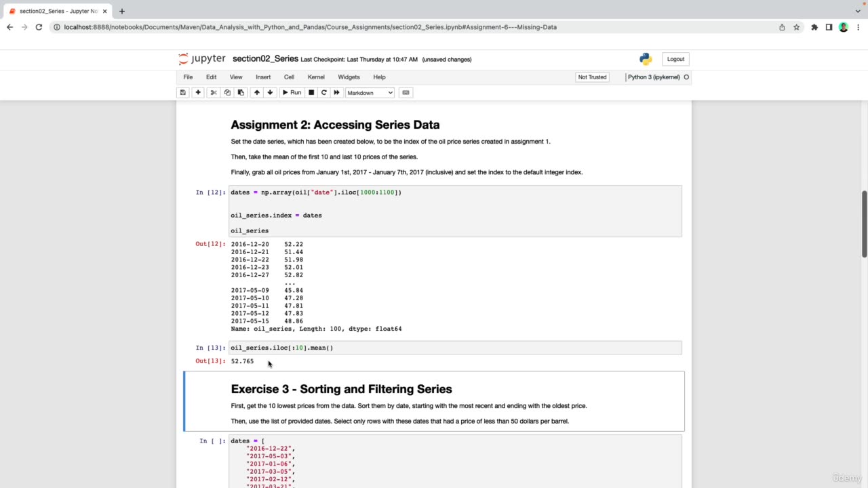Open the cell type Markdown dropdown
Image resolution: width=868 pixels, height=488 pixels.
pos(370,93)
